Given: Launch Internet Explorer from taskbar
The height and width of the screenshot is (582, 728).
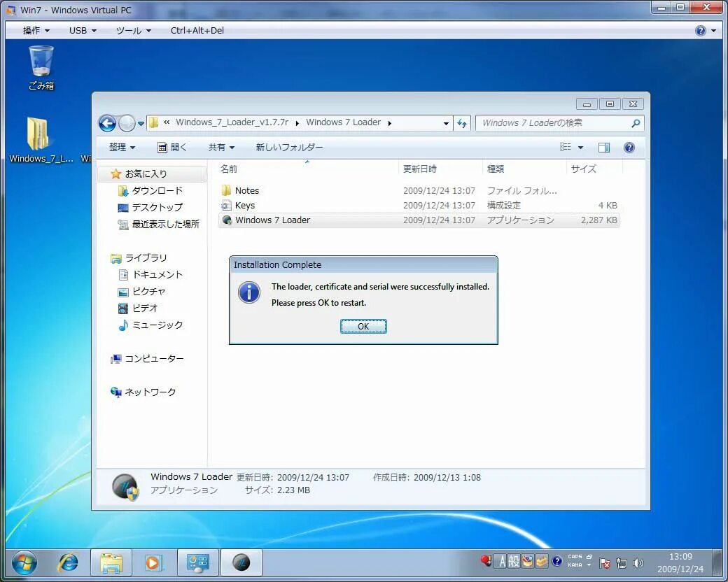Looking at the screenshot, I should point(68,562).
